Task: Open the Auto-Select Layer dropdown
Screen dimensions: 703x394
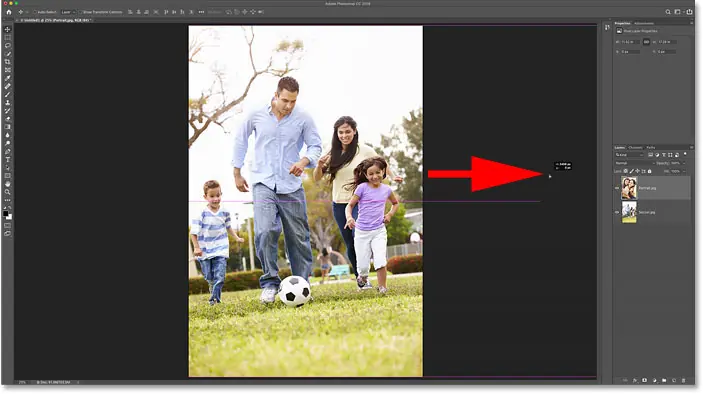Action: 68,12
